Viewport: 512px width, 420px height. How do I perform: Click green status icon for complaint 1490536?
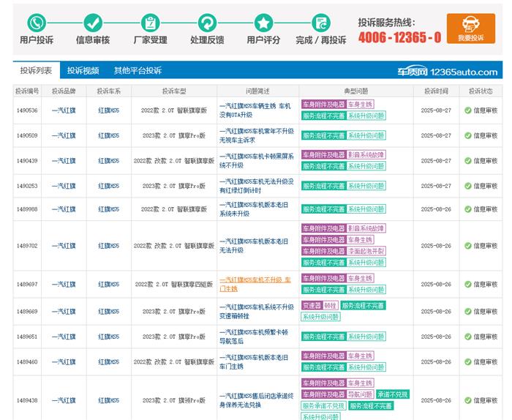(467, 110)
